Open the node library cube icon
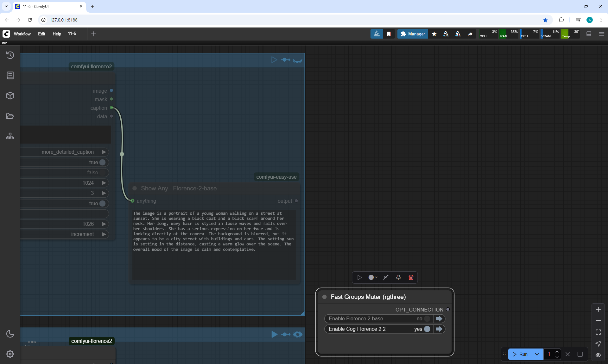This screenshot has width=608, height=364. (10, 96)
